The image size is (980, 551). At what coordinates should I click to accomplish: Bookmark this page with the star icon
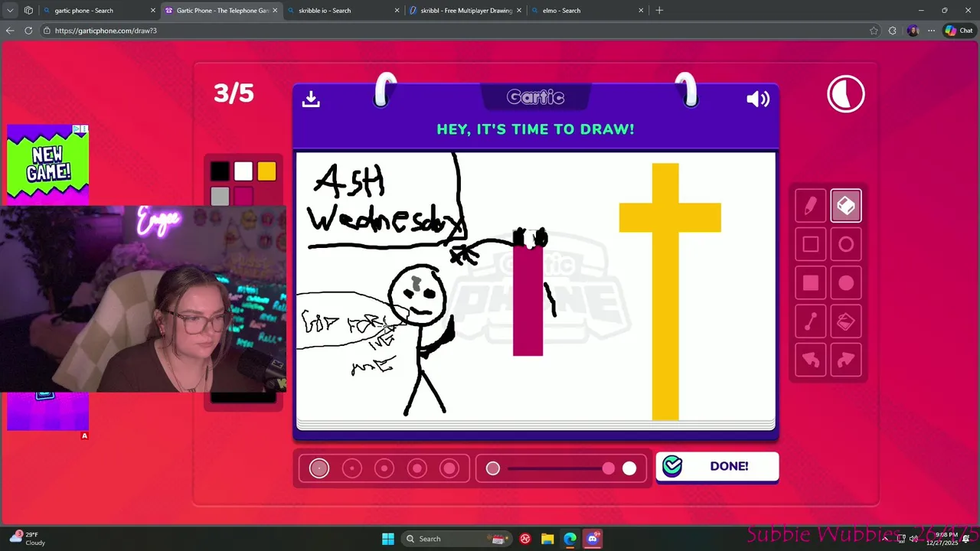point(874,31)
